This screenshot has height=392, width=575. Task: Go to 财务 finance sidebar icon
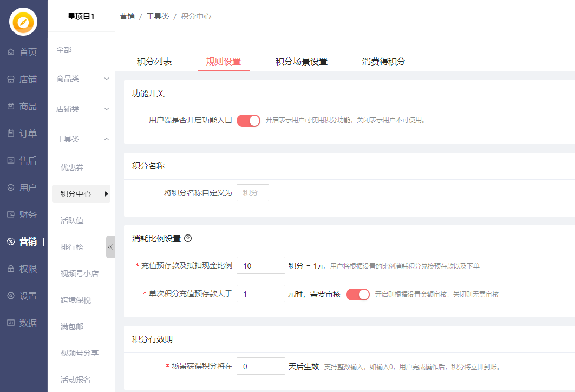pos(11,215)
